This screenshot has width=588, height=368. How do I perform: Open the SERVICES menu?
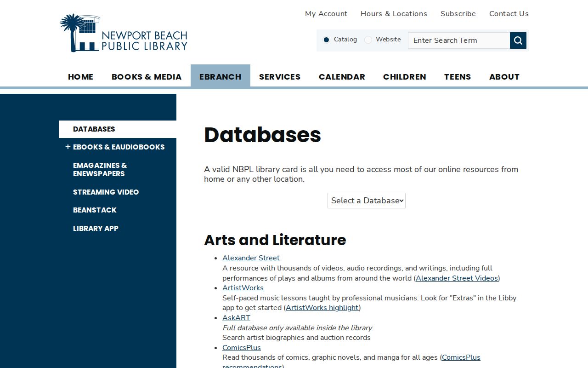tap(280, 77)
